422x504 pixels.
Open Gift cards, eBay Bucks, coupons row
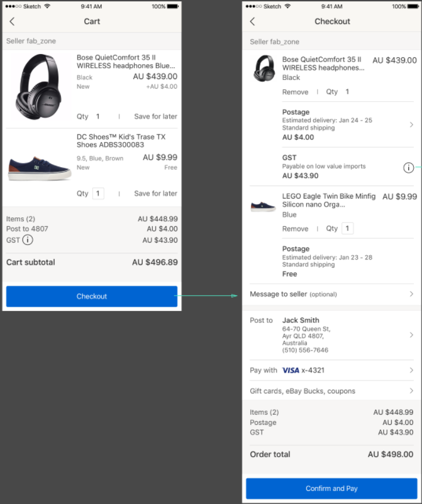point(331,391)
